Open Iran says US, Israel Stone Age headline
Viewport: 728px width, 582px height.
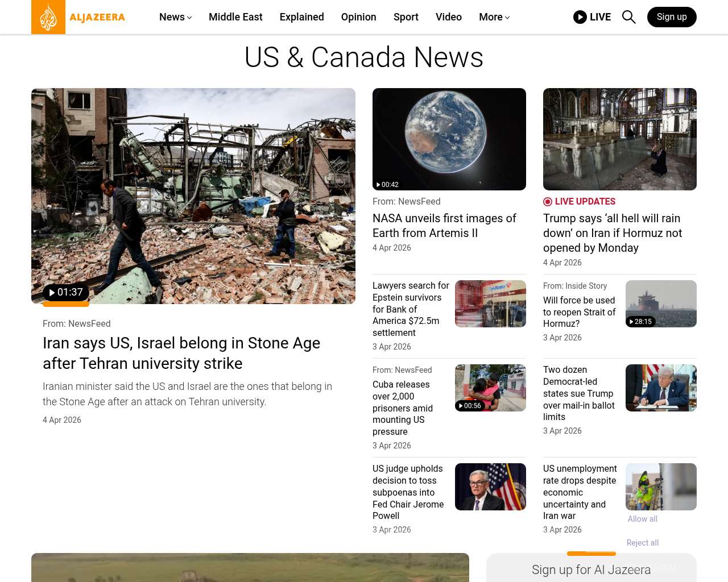pyautogui.click(x=181, y=354)
